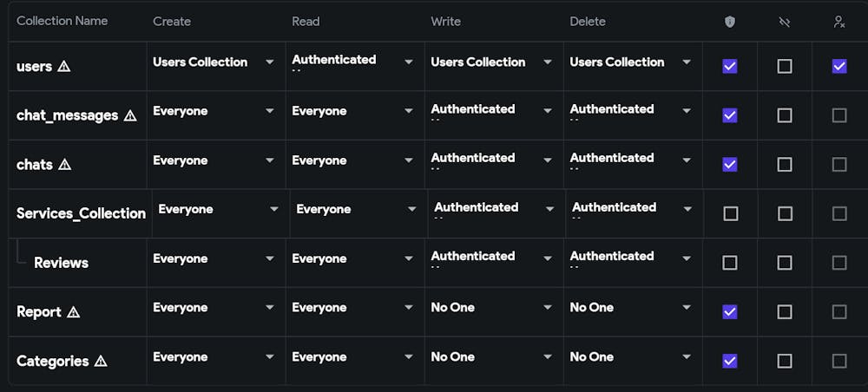Open the Read dropdown for Reviews

tap(353, 258)
